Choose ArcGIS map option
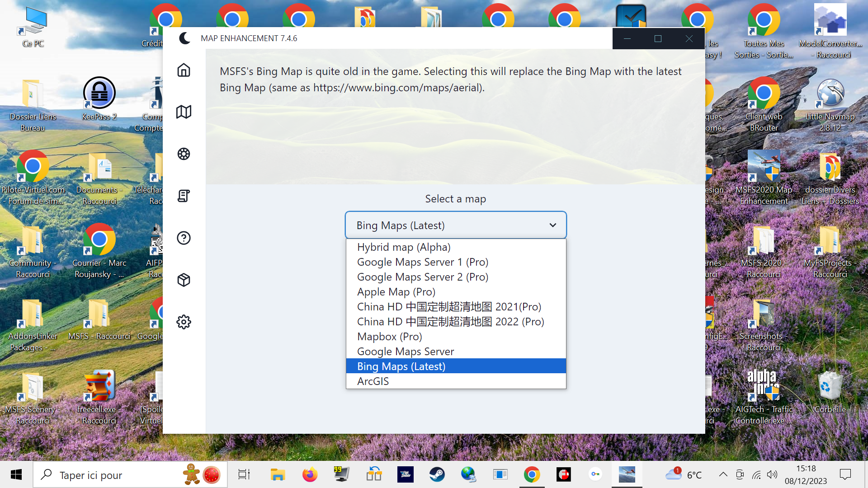This screenshot has height=488, width=868. pos(373,381)
